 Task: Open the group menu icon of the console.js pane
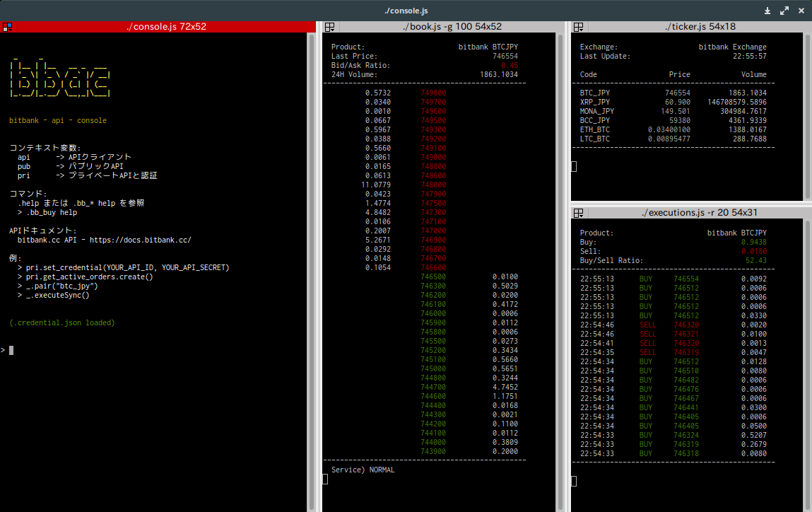[x=7, y=27]
